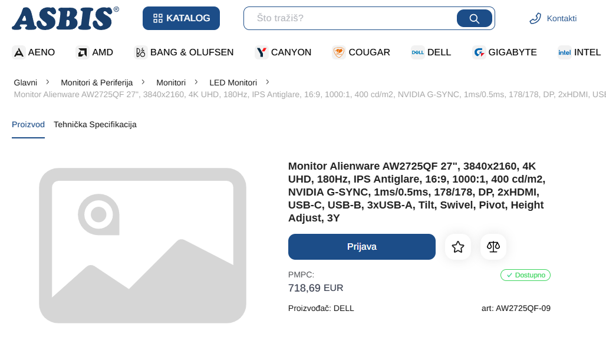Click the Gigabyte brand logo icon
Image resolution: width=606 pixels, height=364 pixels.
pos(479,52)
